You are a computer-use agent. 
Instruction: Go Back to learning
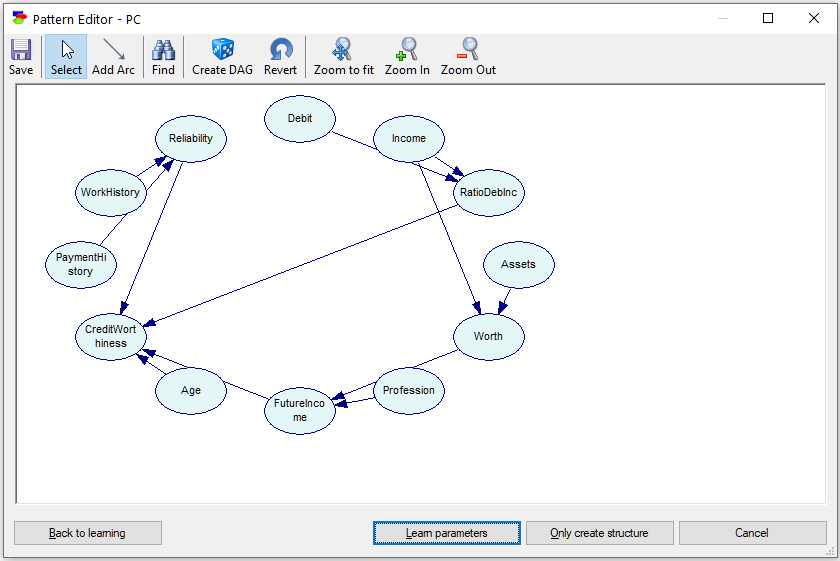[x=88, y=533]
